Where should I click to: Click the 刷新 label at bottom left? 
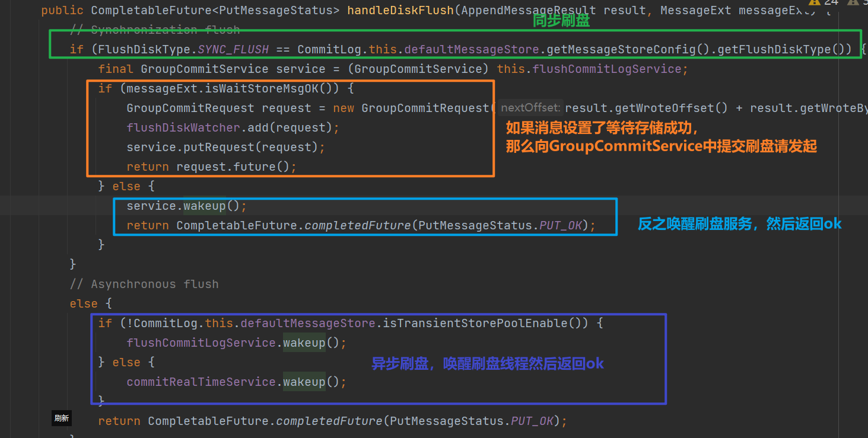click(61, 418)
